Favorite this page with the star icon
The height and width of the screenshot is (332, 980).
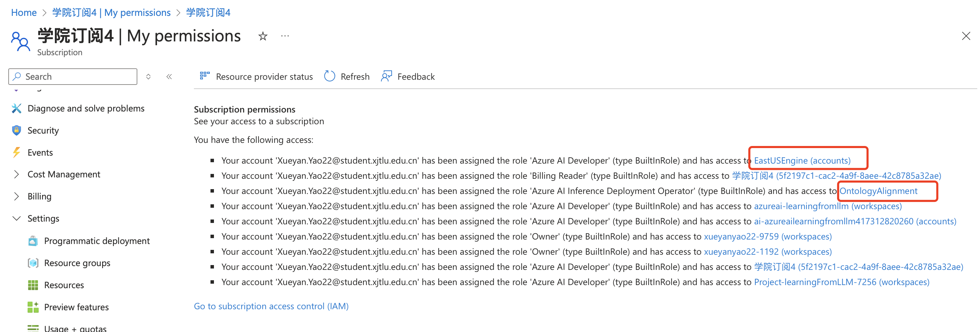pos(263,36)
